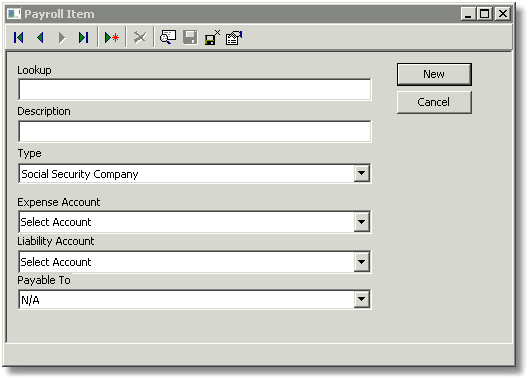The image size is (530, 380).
Task: Expand the Expense Account dropdown arrow
Action: tap(361, 222)
